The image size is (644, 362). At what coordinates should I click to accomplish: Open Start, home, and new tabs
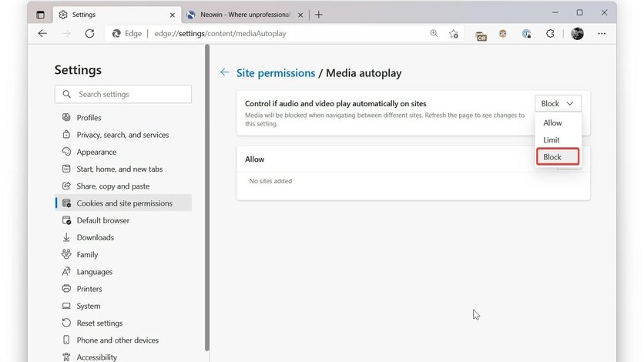pyautogui.click(x=123, y=169)
